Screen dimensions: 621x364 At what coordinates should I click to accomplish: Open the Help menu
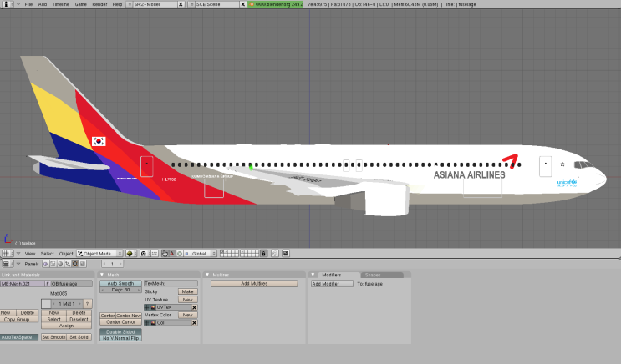pyautogui.click(x=117, y=4)
